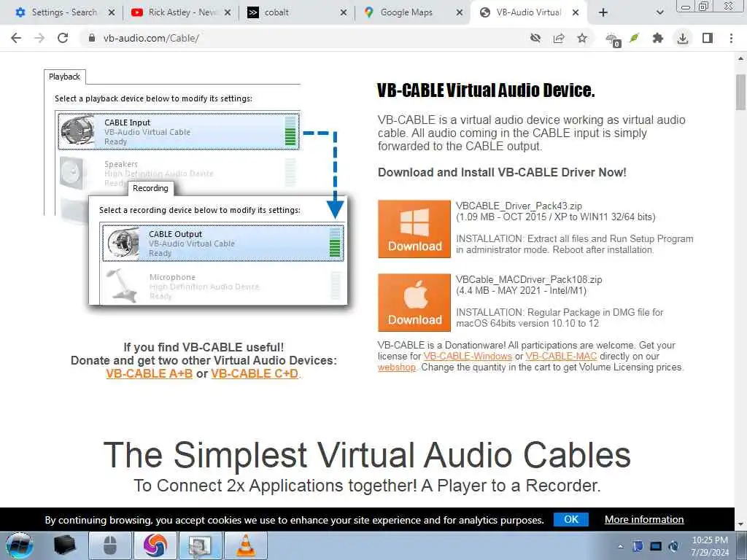Click the page vertical scrollbar thumb
This screenshot has width=747, height=560.
741,92
